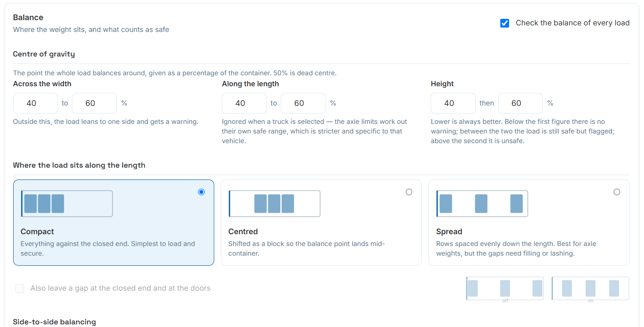Click the Centred layout diagram icon
The height and width of the screenshot is (327, 644).
[275, 204]
